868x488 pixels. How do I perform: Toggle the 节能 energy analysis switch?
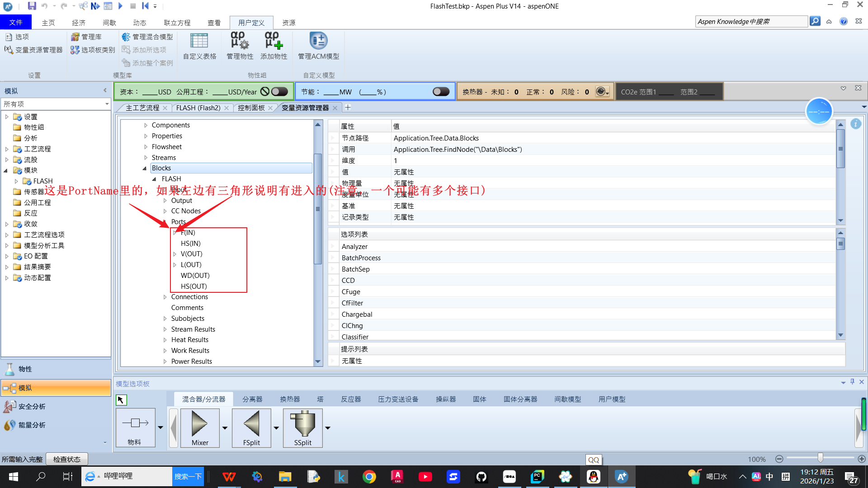441,92
